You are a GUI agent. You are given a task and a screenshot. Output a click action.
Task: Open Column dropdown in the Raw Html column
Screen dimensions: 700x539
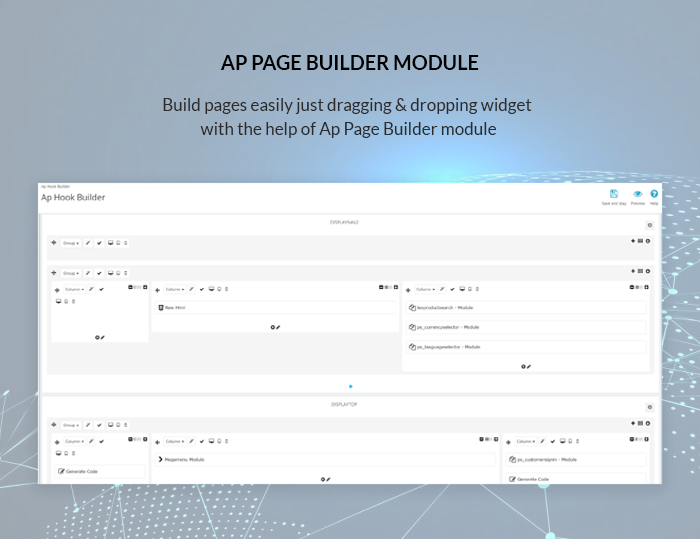[x=174, y=289]
